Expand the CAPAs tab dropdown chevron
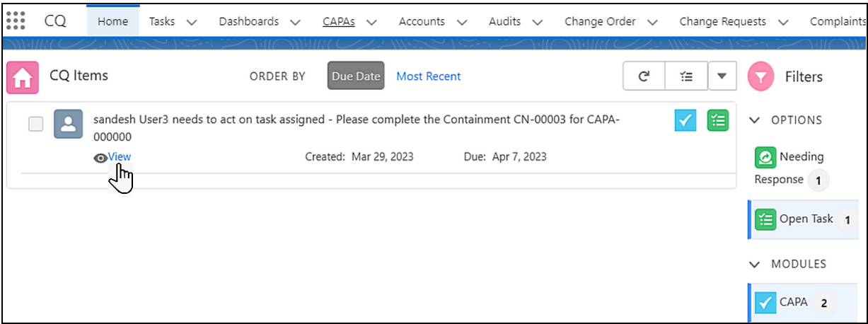The width and height of the screenshot is (868, 324). pyautogui.click(x=371, y=22)
